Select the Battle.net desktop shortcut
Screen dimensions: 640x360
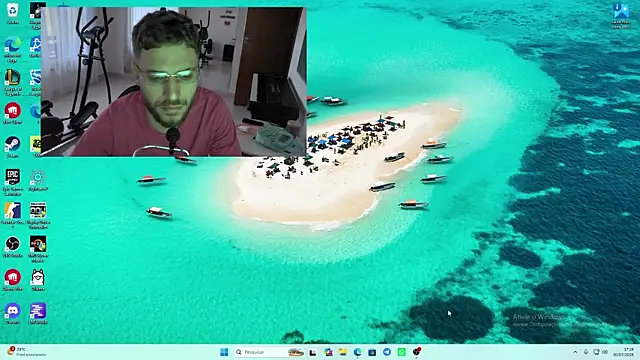click(35, 47)
